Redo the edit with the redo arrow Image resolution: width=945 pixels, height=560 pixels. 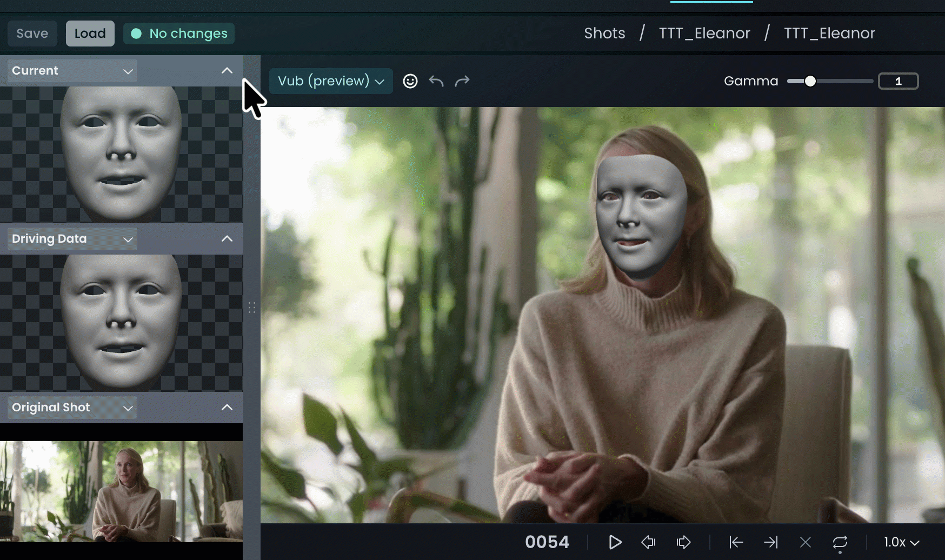coord(462,81)
